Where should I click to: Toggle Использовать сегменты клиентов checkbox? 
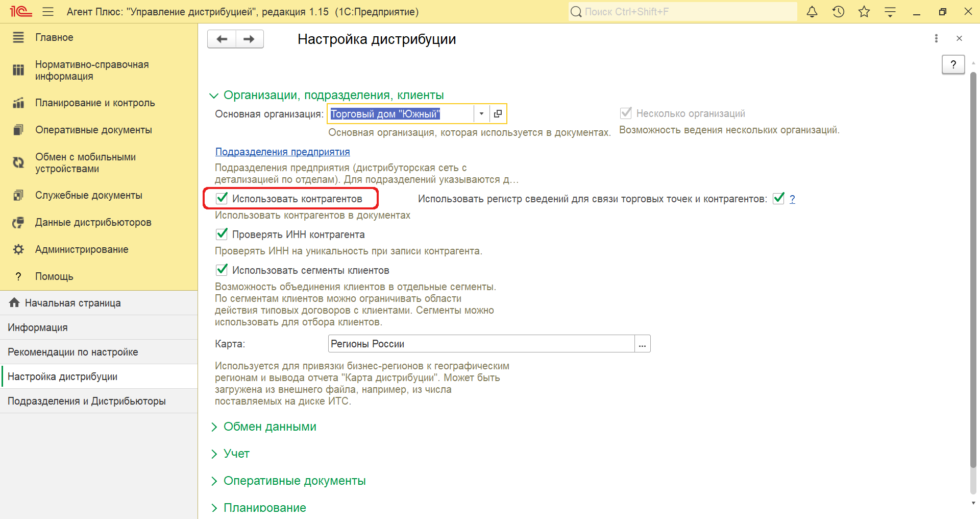pos(222,270)
